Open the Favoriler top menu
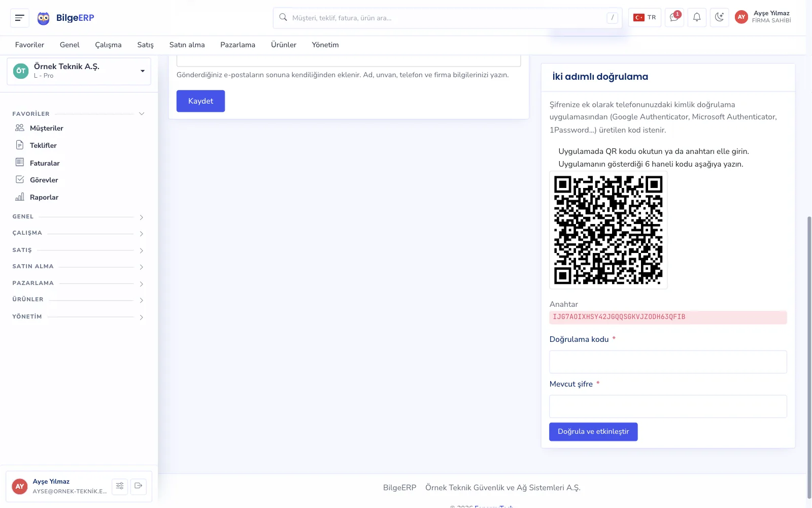 29,45
